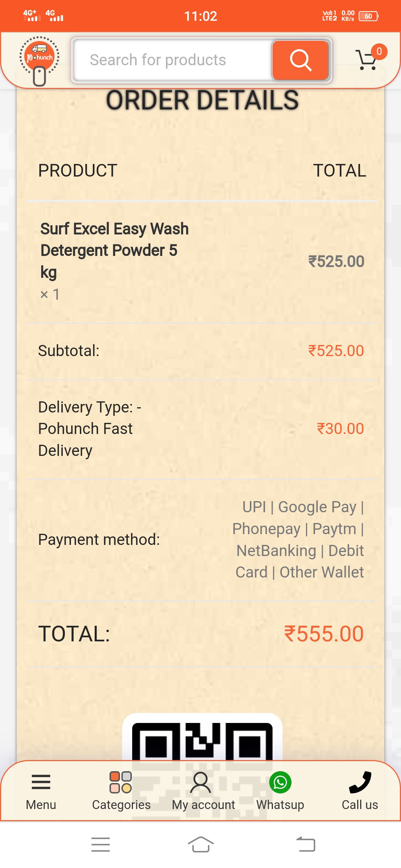
Task: Tap the green WhatsApp icon
Action: pyautogui.click(x=280, y=782)
